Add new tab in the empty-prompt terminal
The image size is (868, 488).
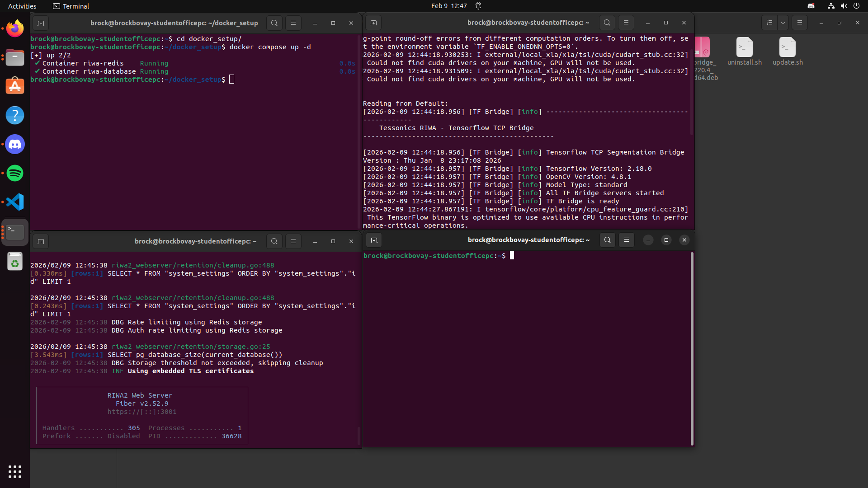pyautogui.click(x=374, y=240)
